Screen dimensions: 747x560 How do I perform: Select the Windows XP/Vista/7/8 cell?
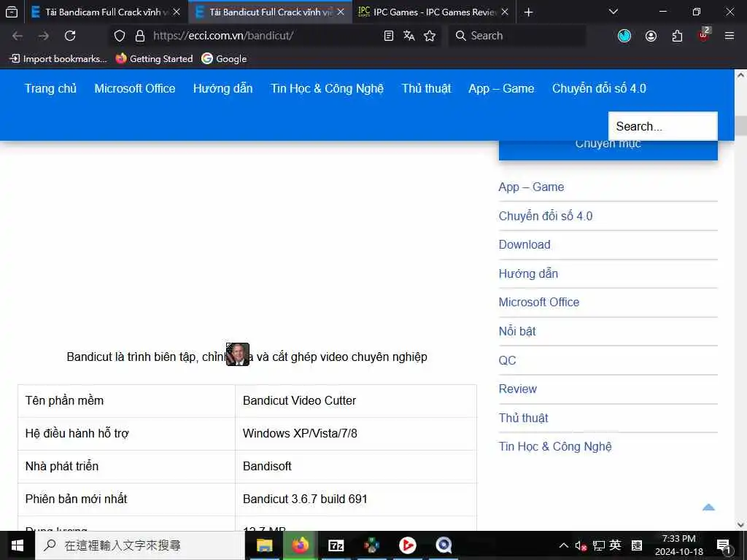coord(356,434)
